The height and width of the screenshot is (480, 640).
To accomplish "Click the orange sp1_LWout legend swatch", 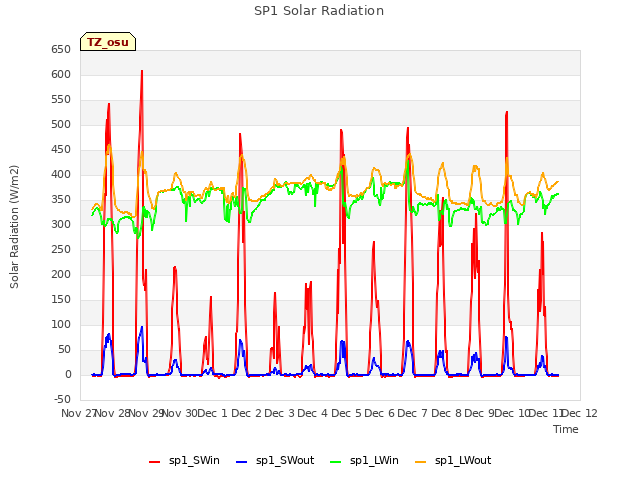I will (420, 462).
